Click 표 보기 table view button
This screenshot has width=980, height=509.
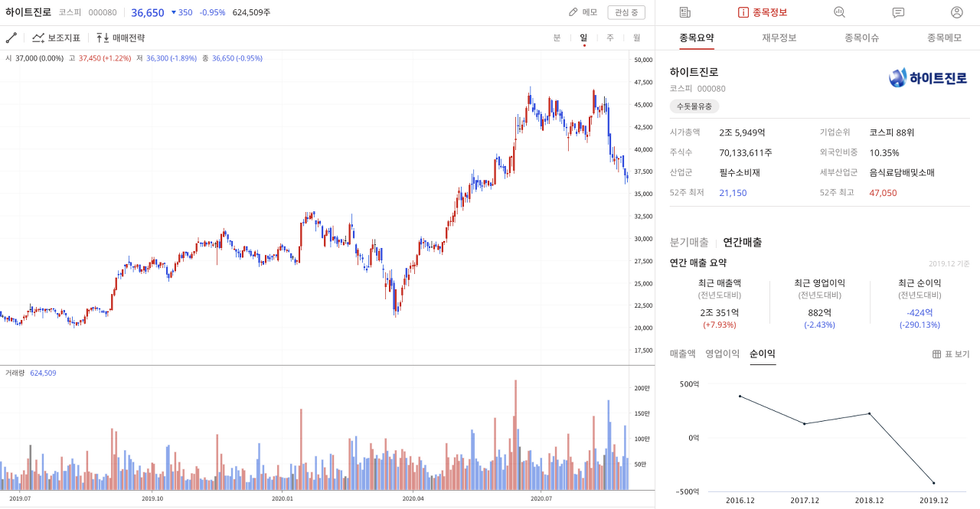(951, 354)
